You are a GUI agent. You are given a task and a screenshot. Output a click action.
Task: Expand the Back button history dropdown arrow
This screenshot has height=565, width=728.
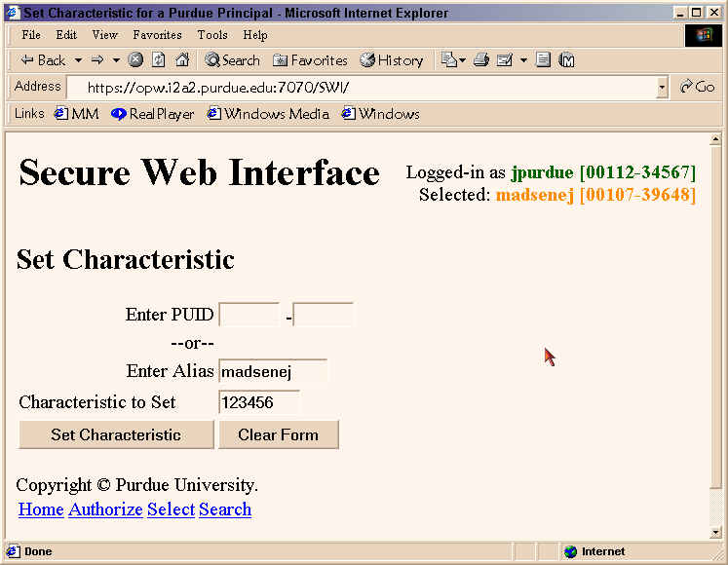[78, 60]
